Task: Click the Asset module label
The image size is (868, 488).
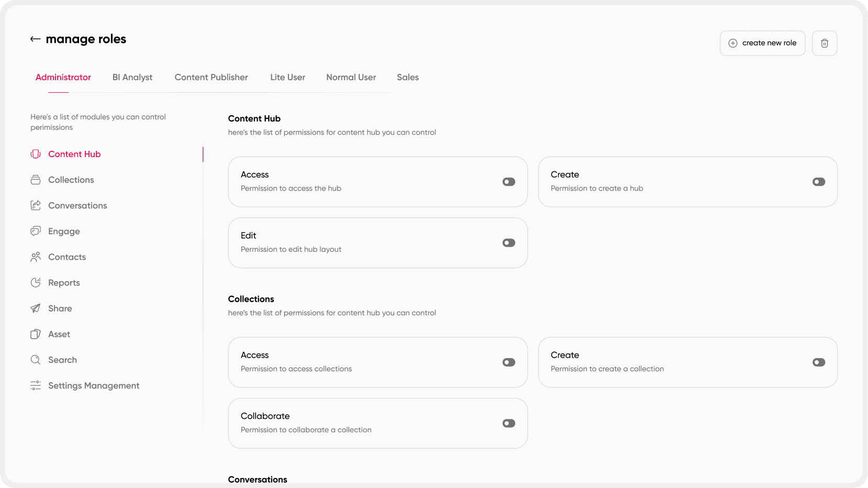Action: coord(59,334)
